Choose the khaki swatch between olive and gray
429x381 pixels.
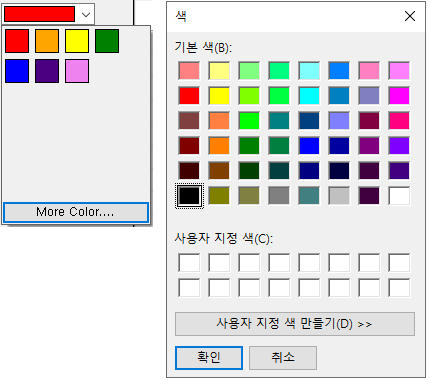coord(249,196)
